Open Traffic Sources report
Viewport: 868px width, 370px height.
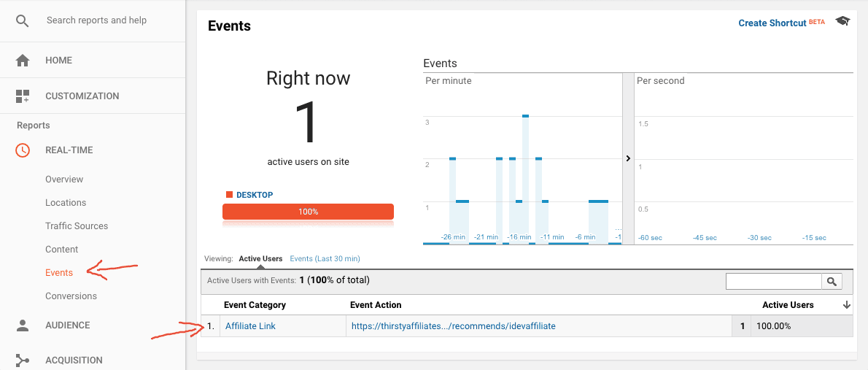[77, 226]
